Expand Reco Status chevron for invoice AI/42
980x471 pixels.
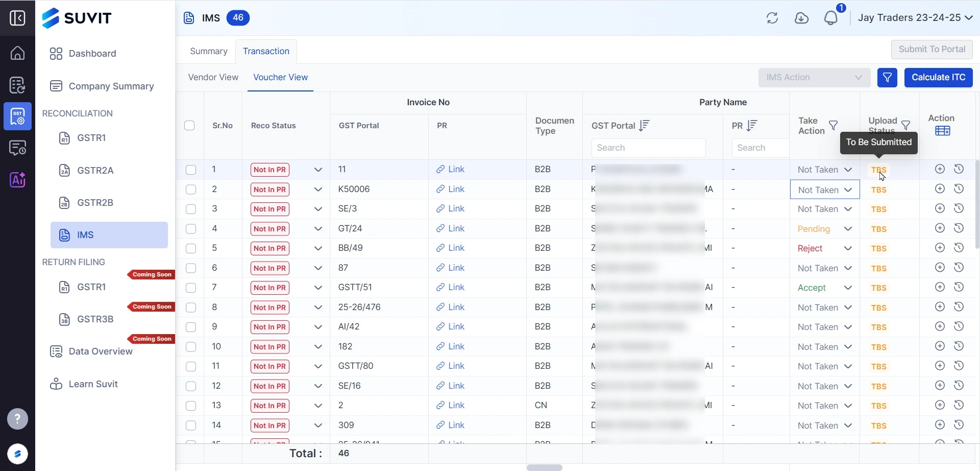(318, 327)
